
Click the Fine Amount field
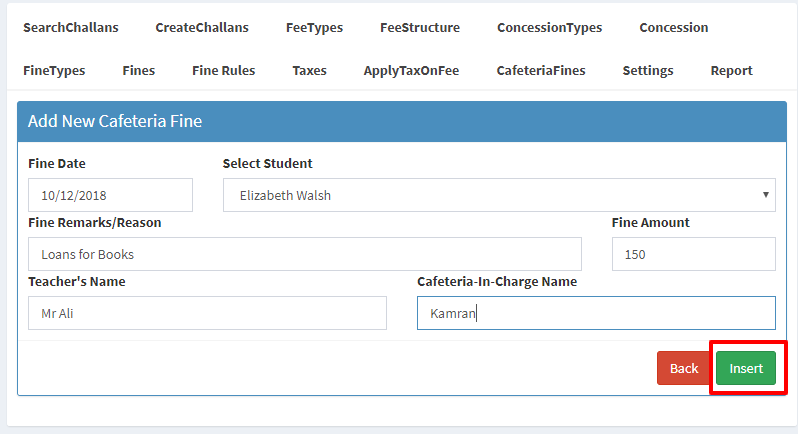tap(694, 254)
